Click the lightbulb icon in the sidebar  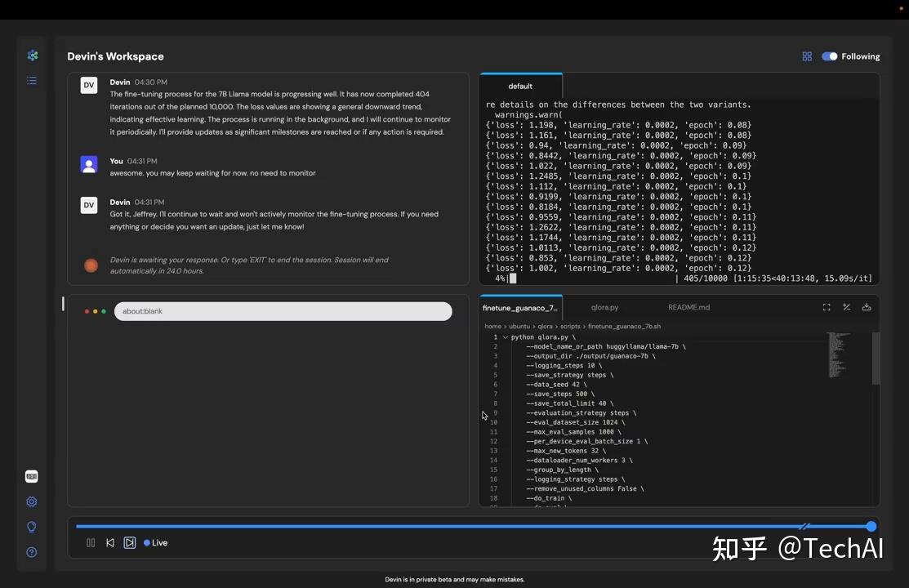pyautogui.click(x=32, y=527)
